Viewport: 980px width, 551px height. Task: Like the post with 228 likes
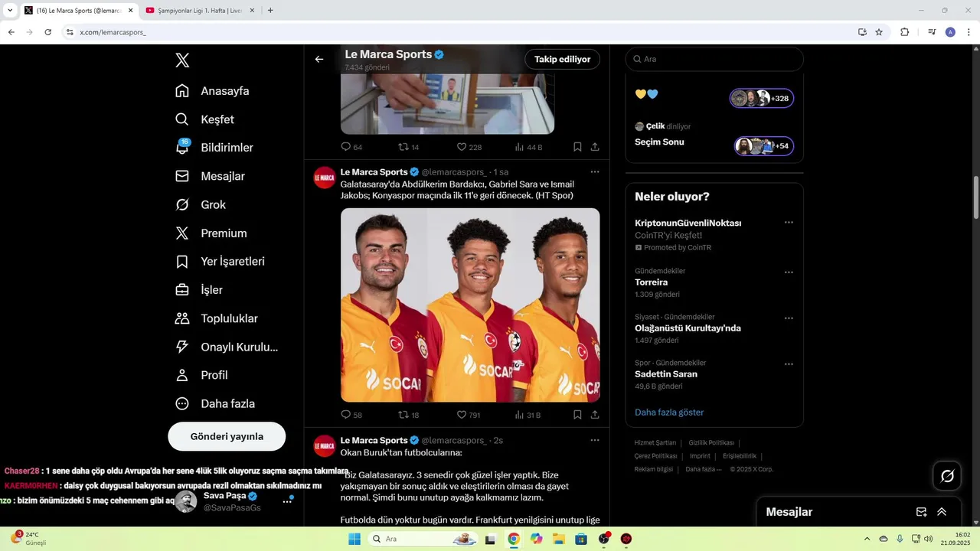(469, 147)
